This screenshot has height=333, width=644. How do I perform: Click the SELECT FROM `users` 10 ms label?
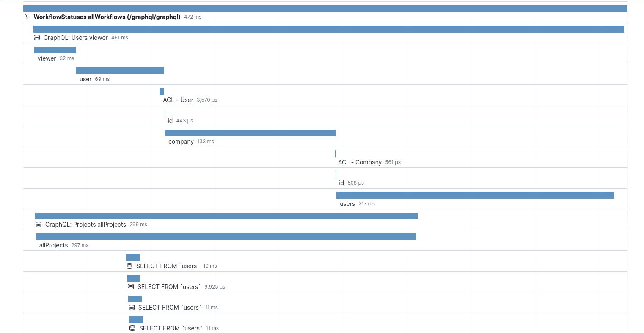tap(168, 266)
